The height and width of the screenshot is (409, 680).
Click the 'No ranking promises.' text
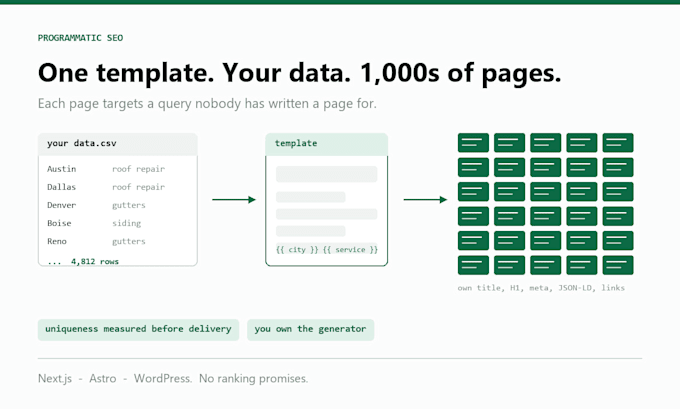coord(254,379)
